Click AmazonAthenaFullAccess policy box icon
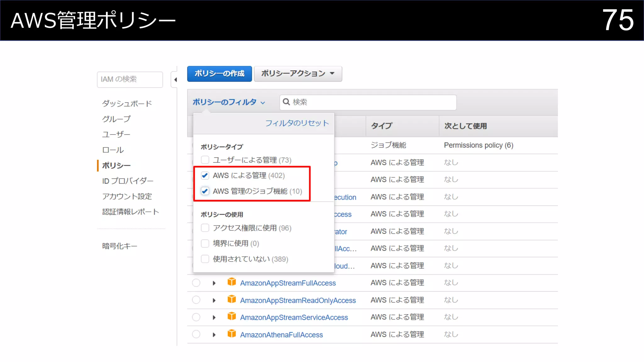The height and width of the screenshot is (362, 644). tap(232, 333)
